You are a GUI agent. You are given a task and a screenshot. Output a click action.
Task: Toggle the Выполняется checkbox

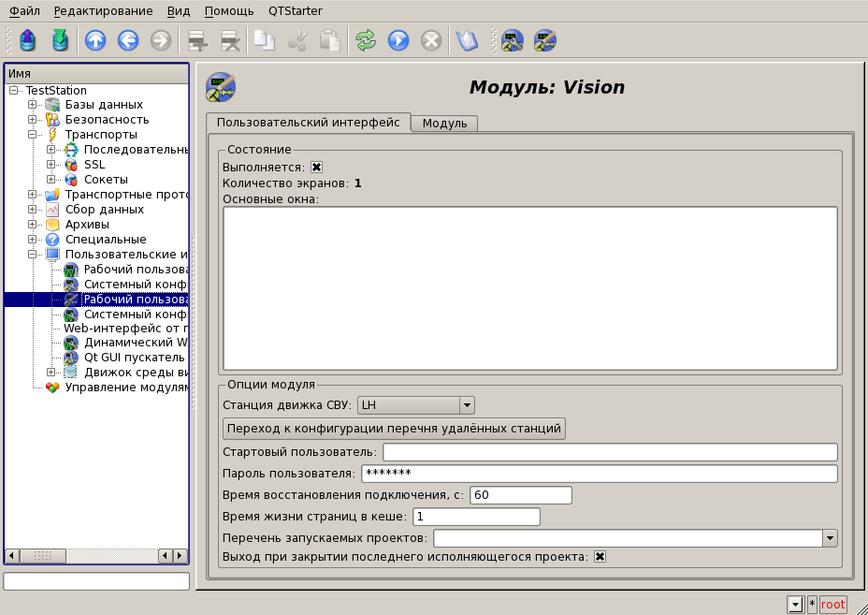(x=317, y=167)
